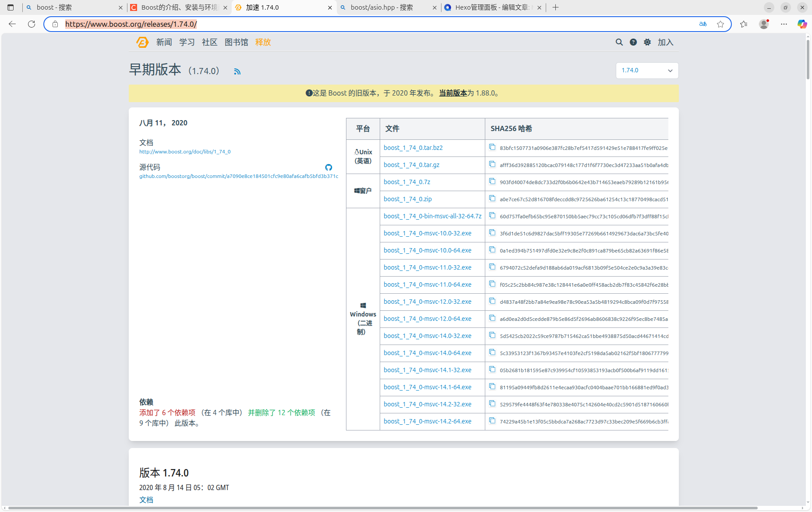Go back using browser back arrow
812x512 pixels.
click(x=12, y=24)
